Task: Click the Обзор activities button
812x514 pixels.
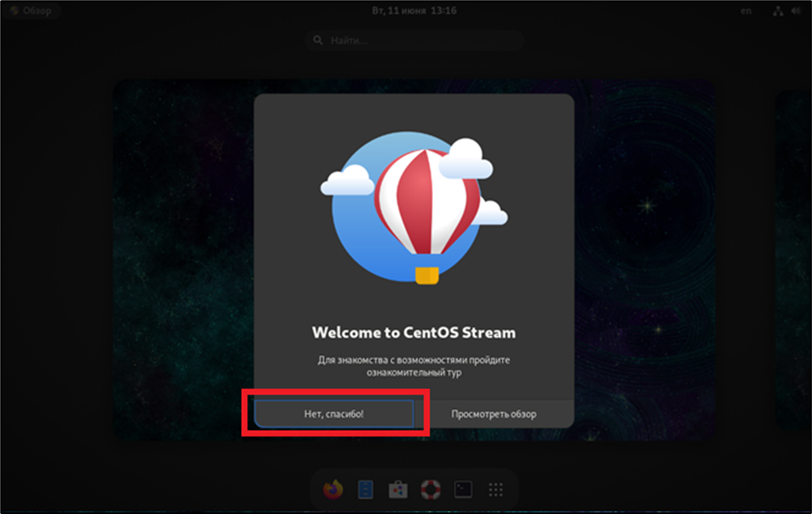Action: pos(31,10)
